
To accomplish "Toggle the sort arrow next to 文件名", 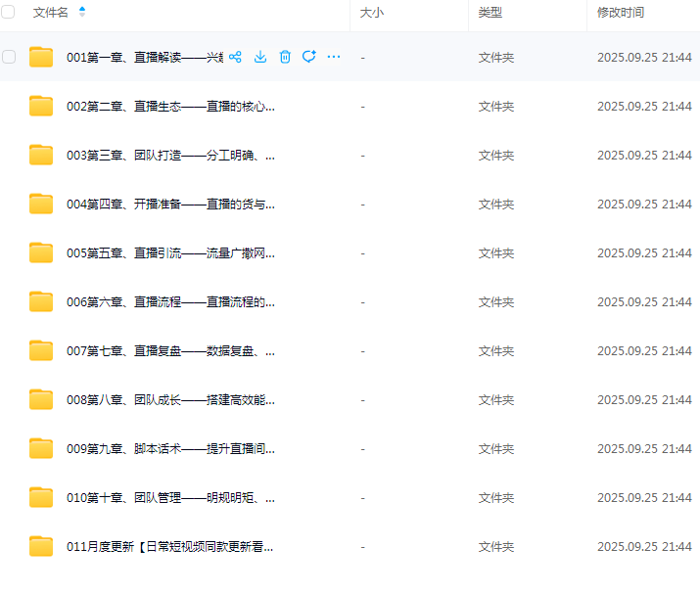I will [x=82, y=13].
